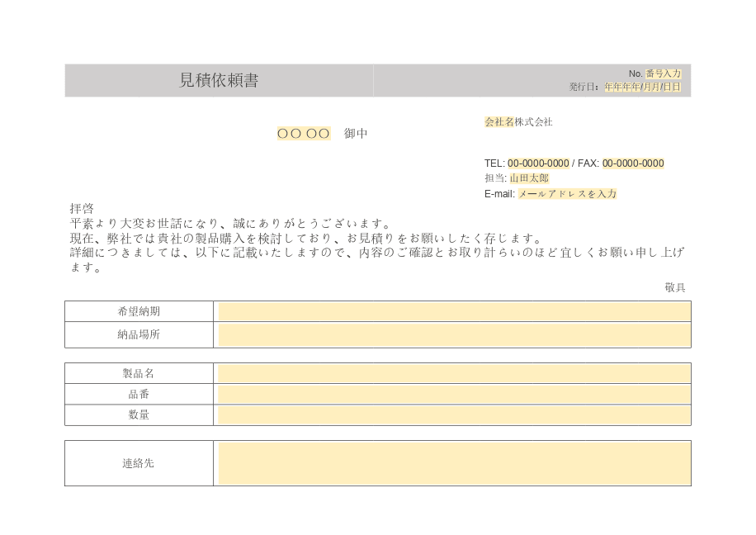Screen dimensions: 756x535
Task: Click the 製品名 row label
Action: 138,372
